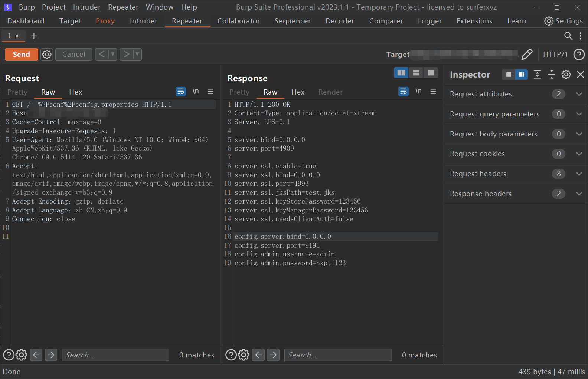Click the Response search input field
Image resolution: width=588 pixels, height=379 pixels.
click(338, 355)
